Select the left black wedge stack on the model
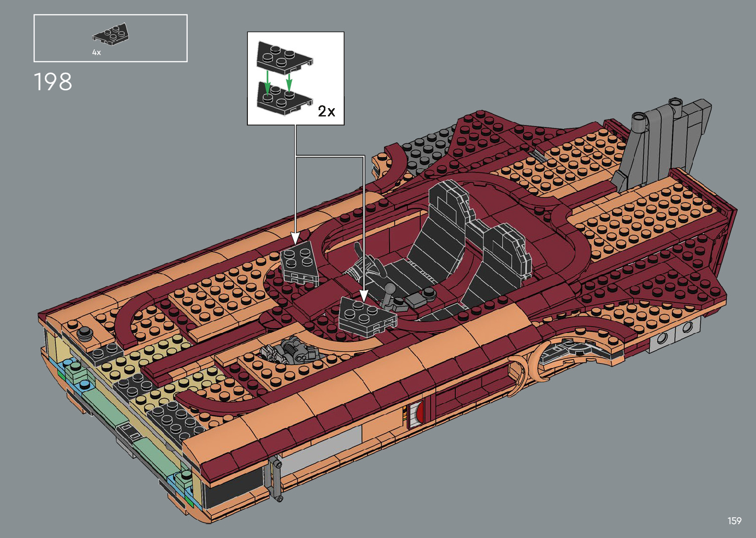This screenshot has width=756, height=538. pos(299,264)
